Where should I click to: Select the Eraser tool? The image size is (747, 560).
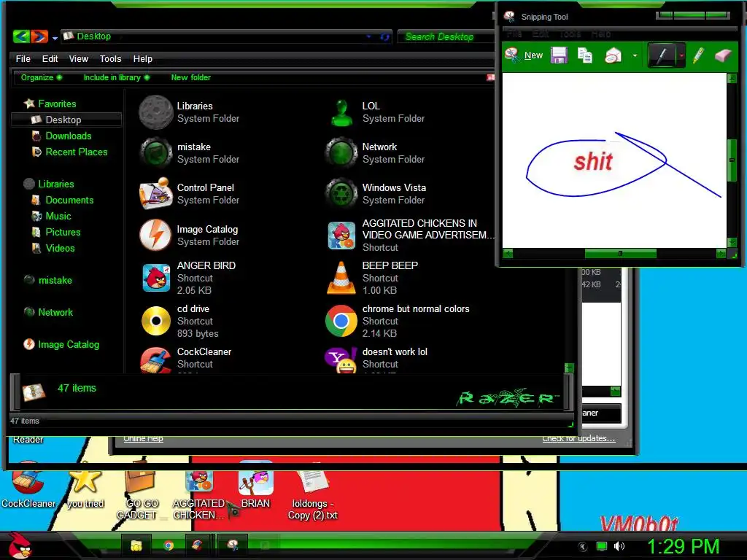point(723,55)
